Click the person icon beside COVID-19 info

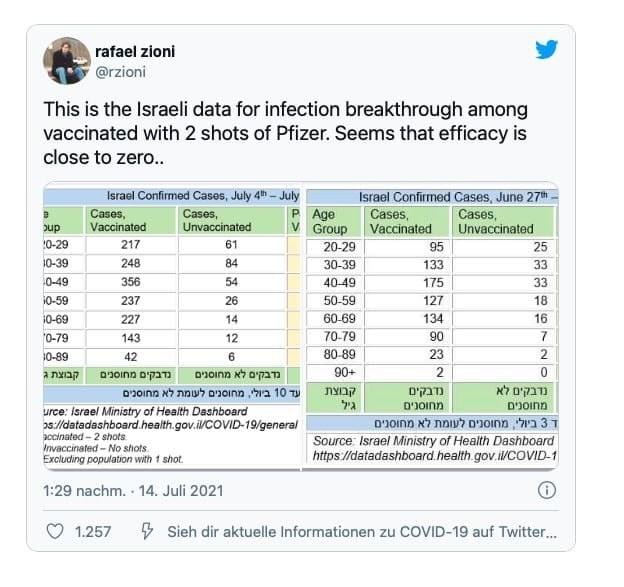[147, 530]
